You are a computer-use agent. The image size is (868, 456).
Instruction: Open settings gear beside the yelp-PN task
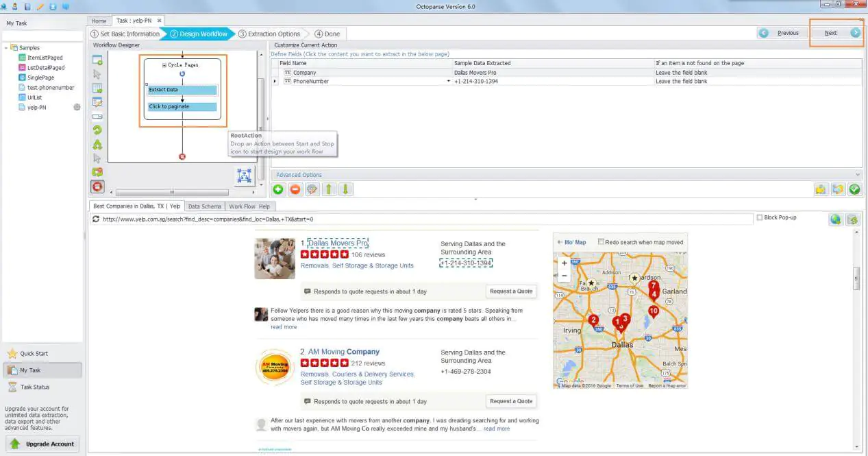[77, 108]
